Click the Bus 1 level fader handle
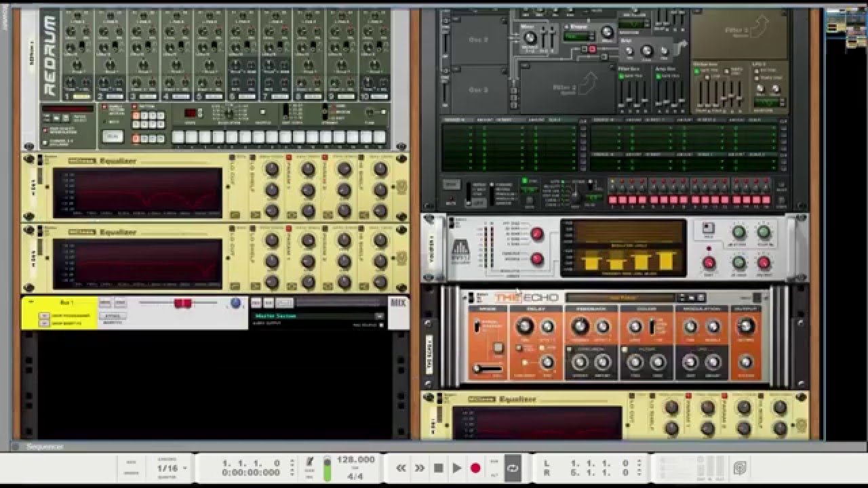 tap(183, 303)
